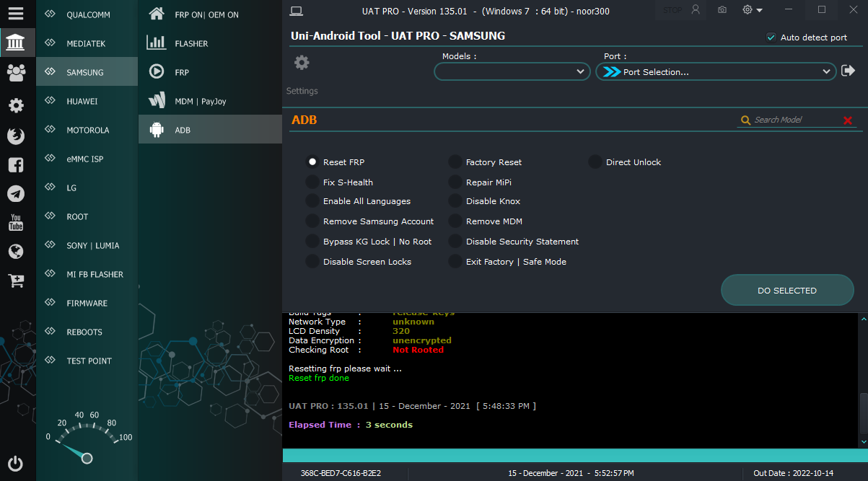
Task: Open the TEST POINT section
Action: point(87,361)
